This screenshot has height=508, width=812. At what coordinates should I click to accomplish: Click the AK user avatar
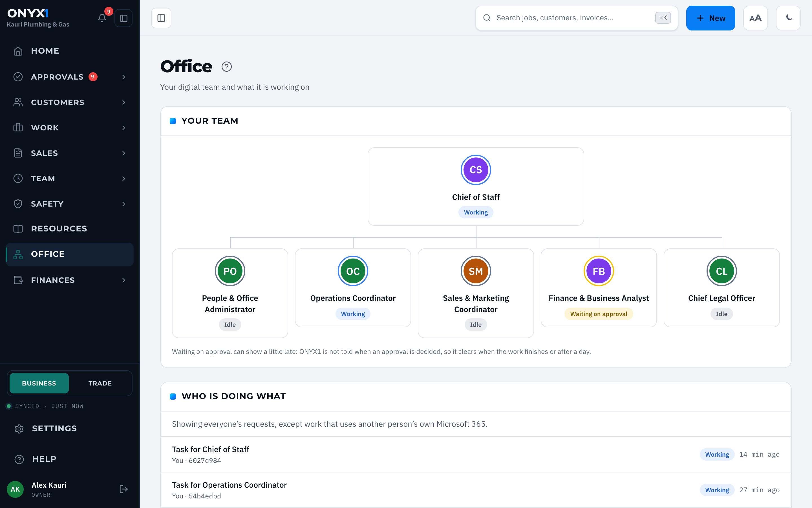coord(16,489)
